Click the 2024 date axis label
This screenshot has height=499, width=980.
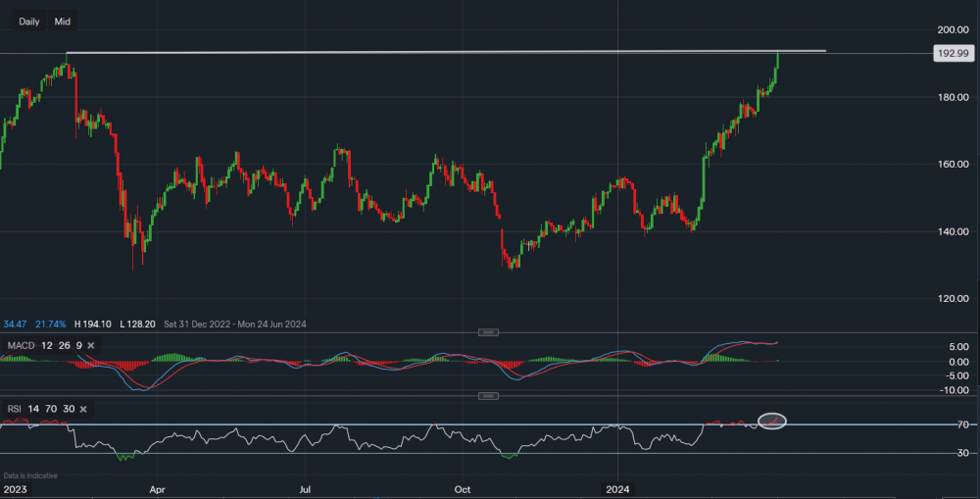pos(618,487)
